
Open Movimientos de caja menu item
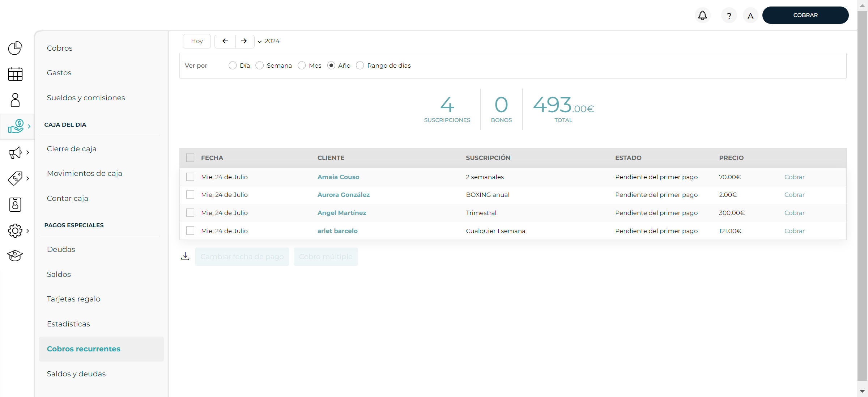(85, 173)
